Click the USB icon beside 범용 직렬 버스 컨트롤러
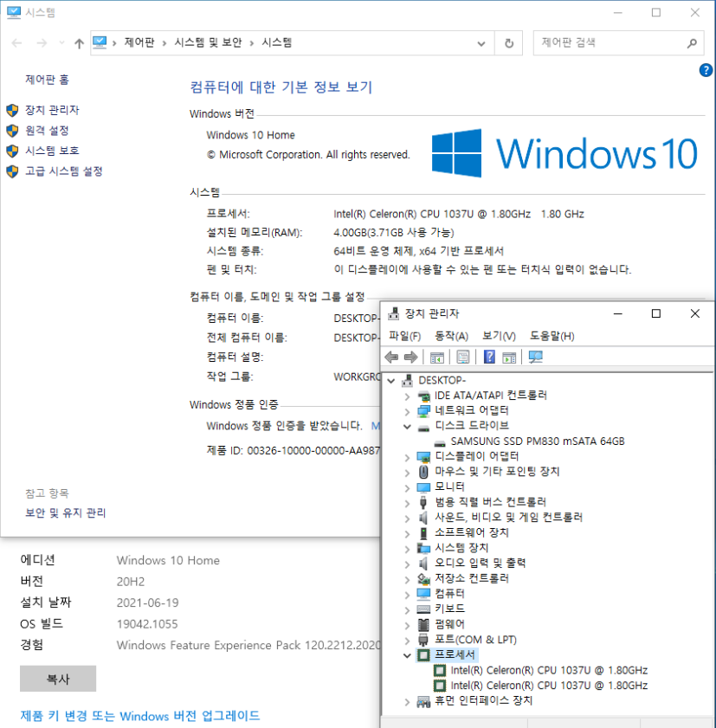Screen dimensions: 716x728 tap(423, 502)
